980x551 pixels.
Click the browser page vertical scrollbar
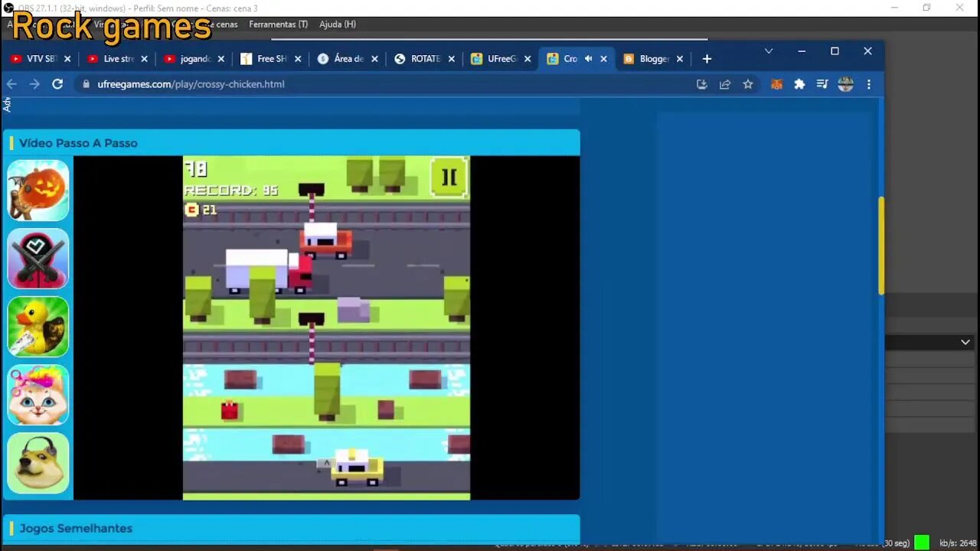(x=880, y=245)
